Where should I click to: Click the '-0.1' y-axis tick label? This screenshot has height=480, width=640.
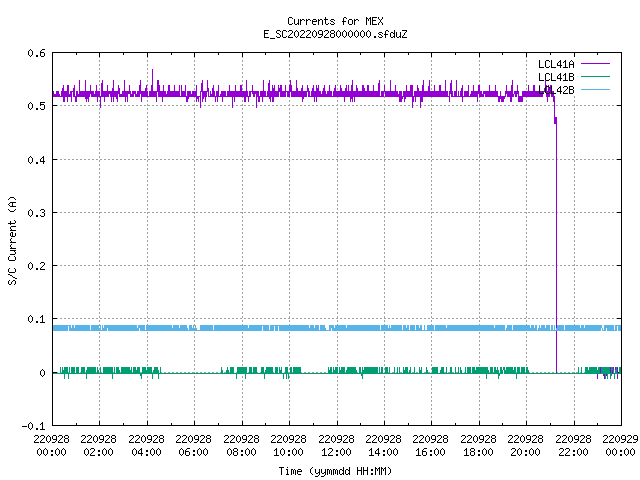click(x=34, y=426)
